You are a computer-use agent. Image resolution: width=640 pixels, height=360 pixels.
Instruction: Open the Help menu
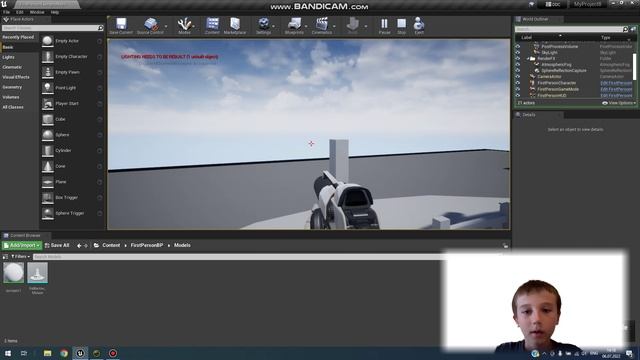pyautogui.click(x=55, y=12)
